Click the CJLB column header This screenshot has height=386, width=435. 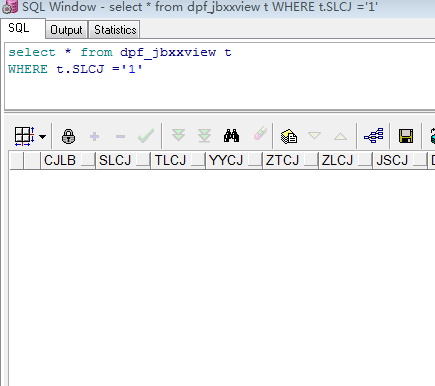tap(68, 160)
